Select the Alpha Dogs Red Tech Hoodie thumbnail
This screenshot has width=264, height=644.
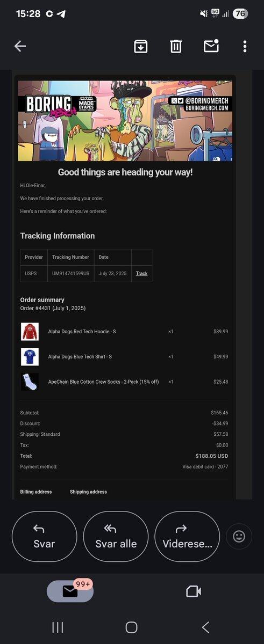(30, 332)
